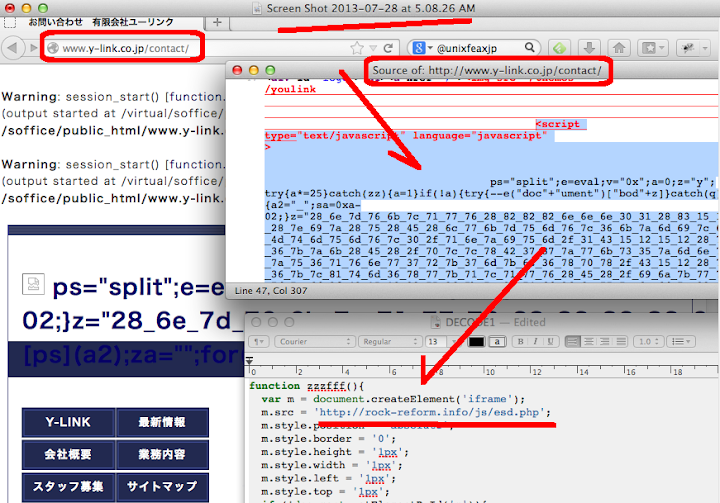Click the DECODE1 document icon in title bar
This screenshot has height=503, width=720.
pyautogui.click(x=435, y=322)
